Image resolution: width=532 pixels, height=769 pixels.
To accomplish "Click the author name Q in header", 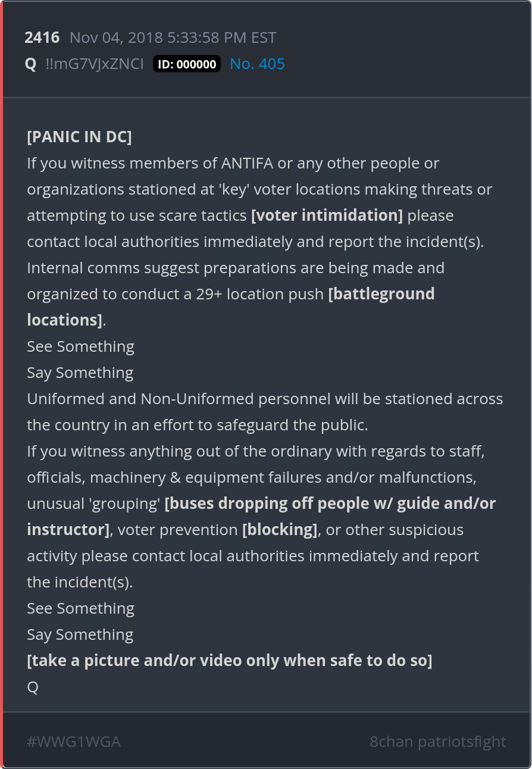I will pyautogui.click(x=31, y=64).
